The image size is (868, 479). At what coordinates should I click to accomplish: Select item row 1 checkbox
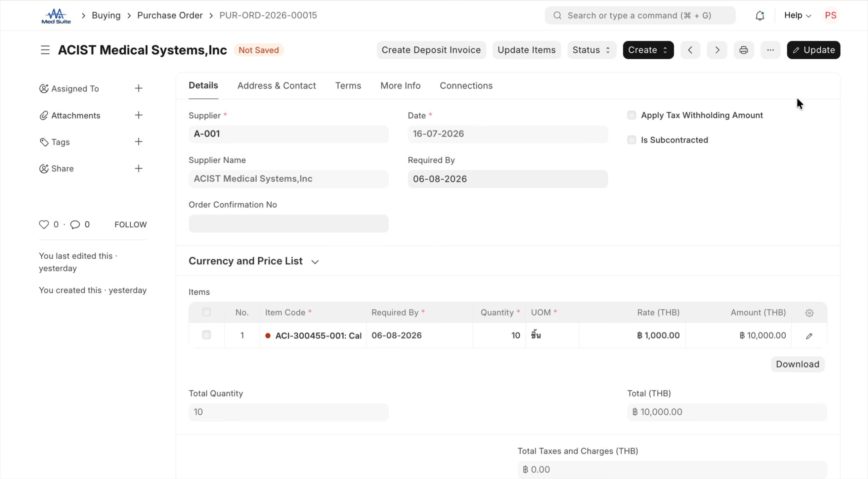(x=206, y=335)
